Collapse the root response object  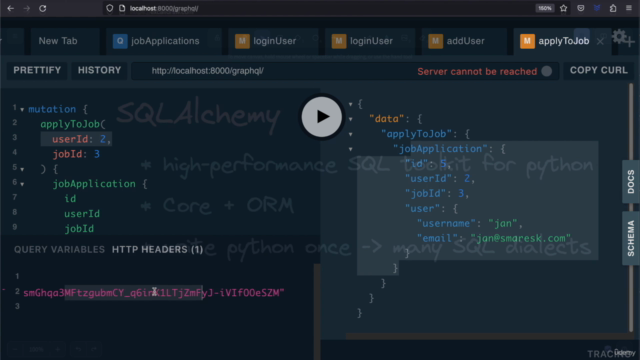(x=351, y=104)
